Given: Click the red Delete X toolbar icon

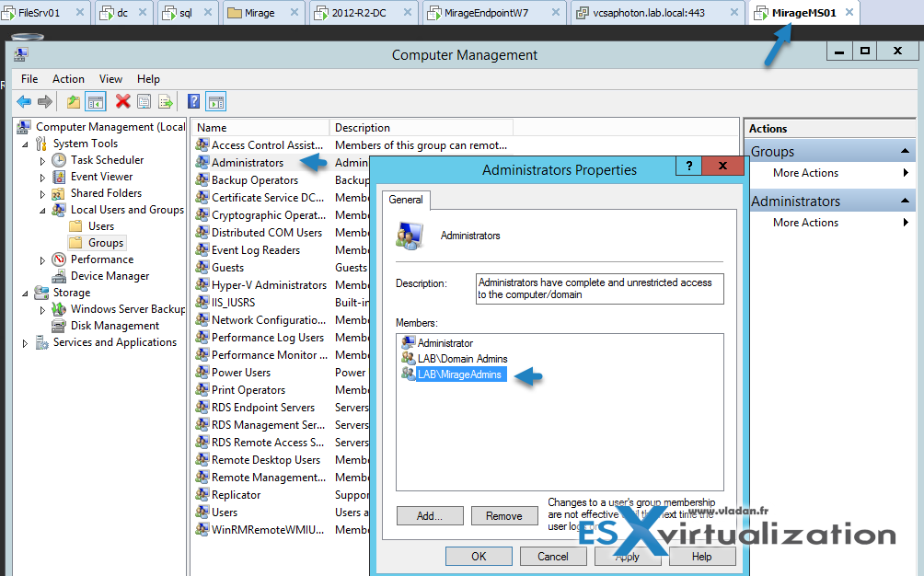Looking at the screenshot, I should tap(122, 102).
